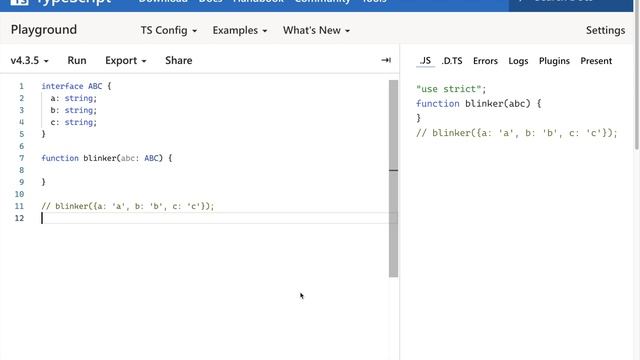Click the 'function blinker(abc: ABC) {' line
Screen dimensions: 640x360
(x=107, y=158)
